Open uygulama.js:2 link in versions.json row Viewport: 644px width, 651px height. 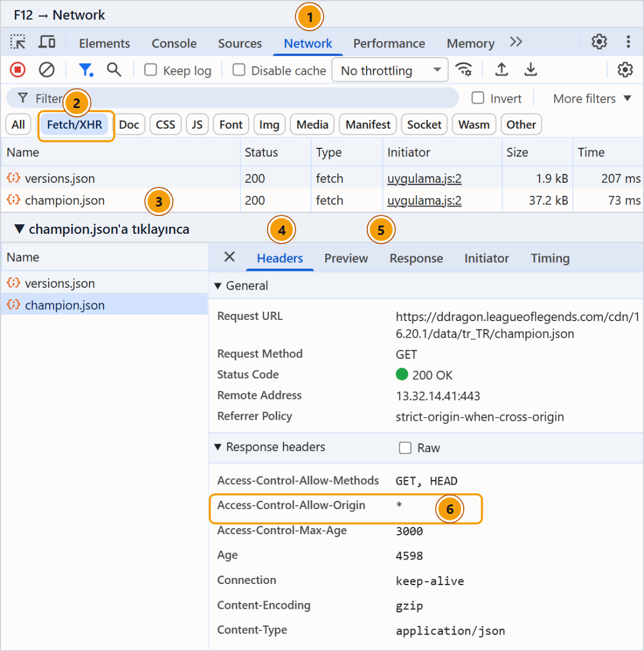424,179
